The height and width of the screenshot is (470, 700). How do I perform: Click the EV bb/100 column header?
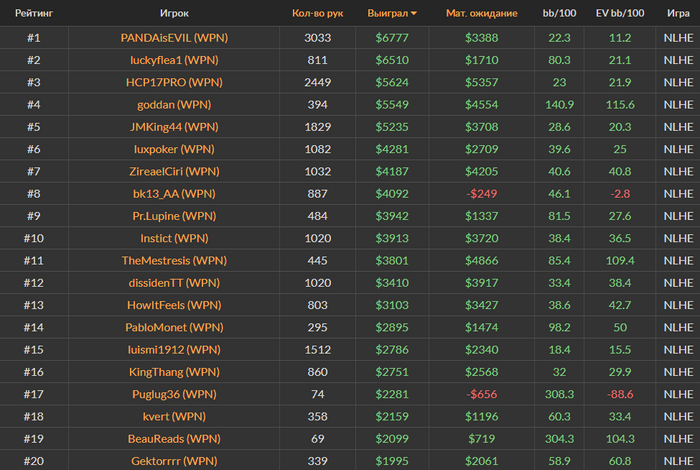click(x=620, y=13)
